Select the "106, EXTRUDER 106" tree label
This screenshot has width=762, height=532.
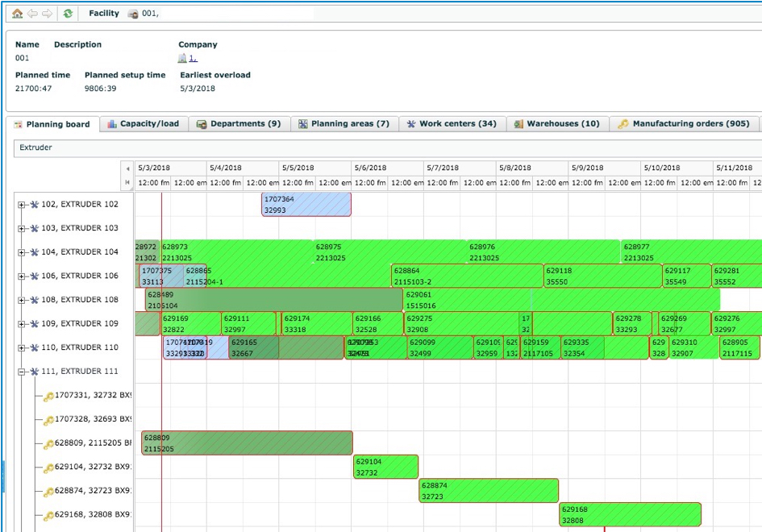[80, 276]
